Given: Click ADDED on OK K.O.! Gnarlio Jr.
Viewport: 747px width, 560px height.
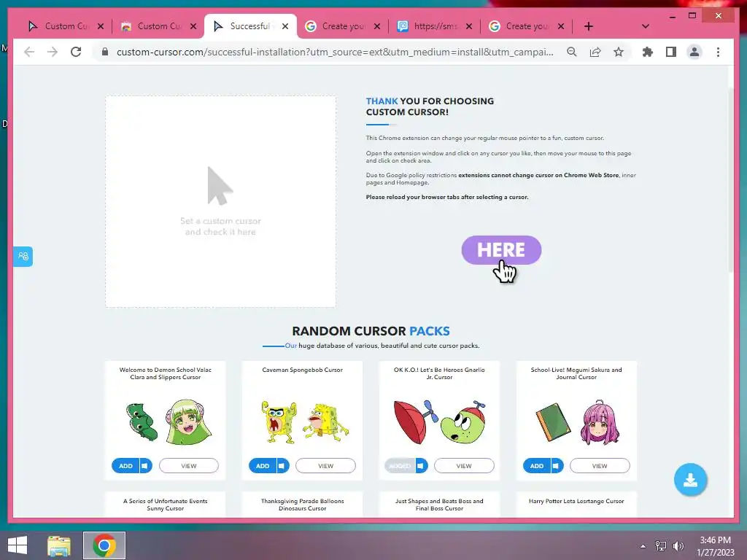Looking at the screenshot, I should (400, 466).
